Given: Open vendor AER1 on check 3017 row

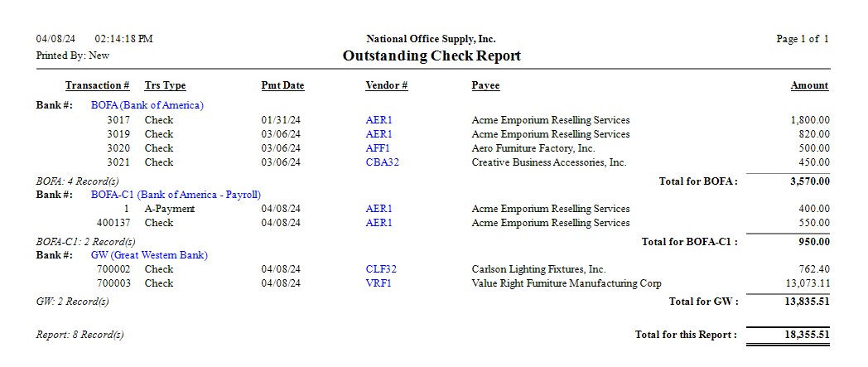Looking at the screenshot, I should click(379, 120).
